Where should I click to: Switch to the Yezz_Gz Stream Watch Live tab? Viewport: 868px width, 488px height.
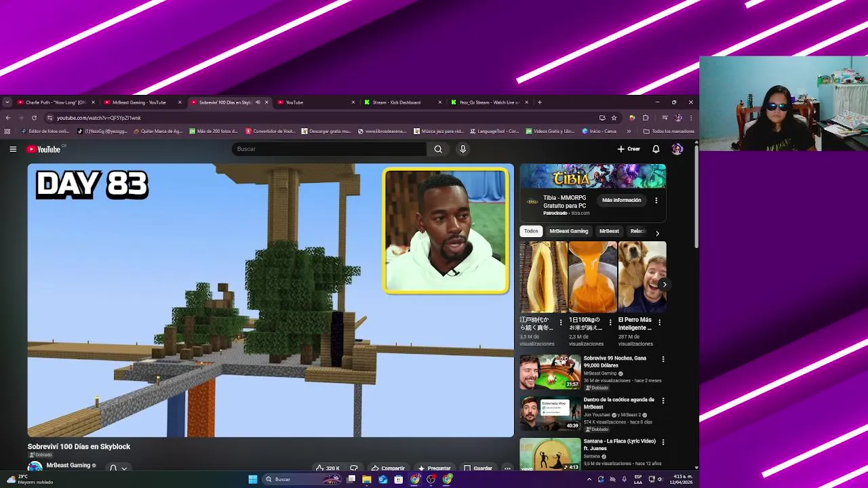[488, 102]
